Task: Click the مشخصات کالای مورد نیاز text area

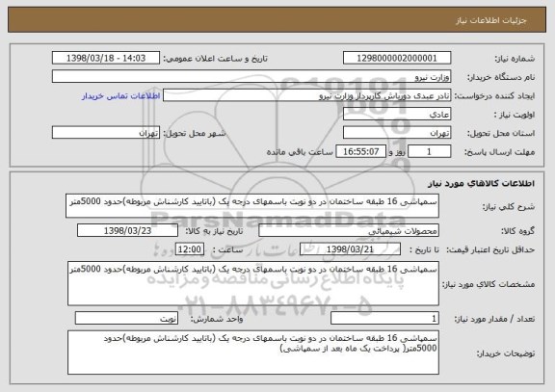Action: pos(253,284)
